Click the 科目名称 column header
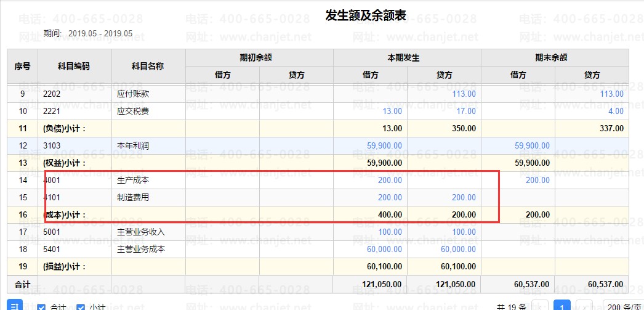 [148, 66]
